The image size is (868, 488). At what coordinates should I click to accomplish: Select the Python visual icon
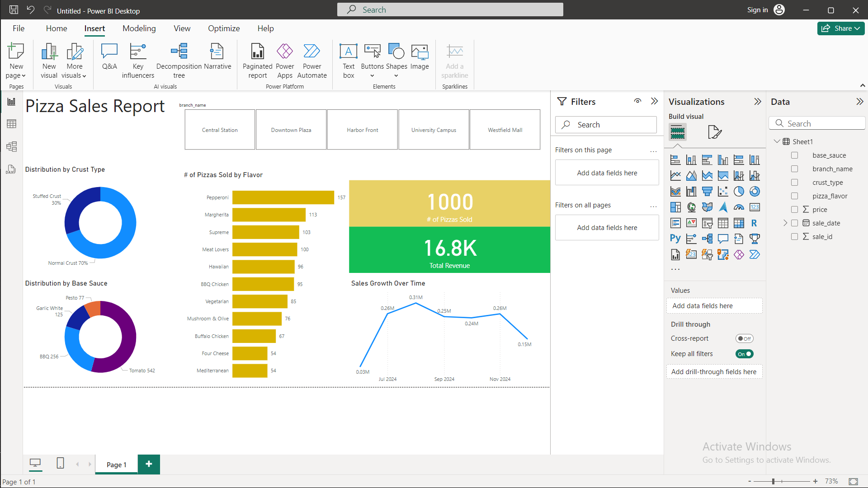[675, 239]
